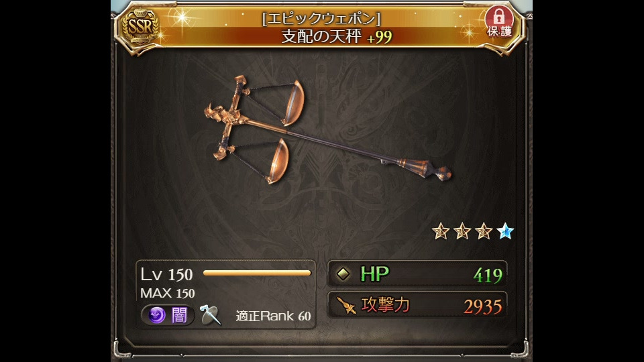644x362 pixels.
Task: Tap the balance scale weapon artwork
Action: tap(327, 129)
